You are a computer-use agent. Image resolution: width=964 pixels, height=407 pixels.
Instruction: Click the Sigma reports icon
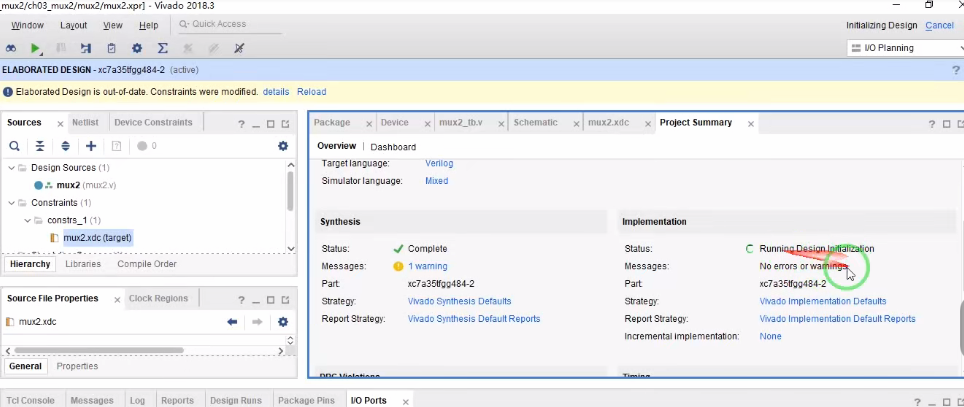tap(162, 48)
